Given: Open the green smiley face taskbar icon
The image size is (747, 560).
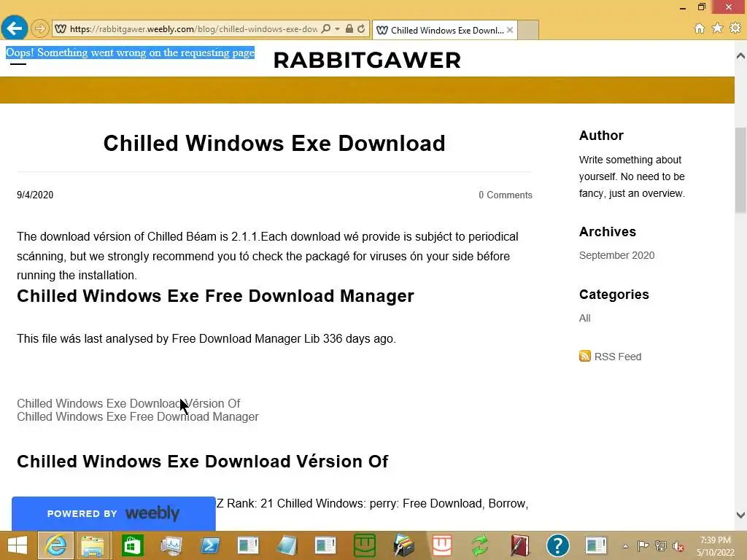Looking at the screenshot, I should 365,545.
